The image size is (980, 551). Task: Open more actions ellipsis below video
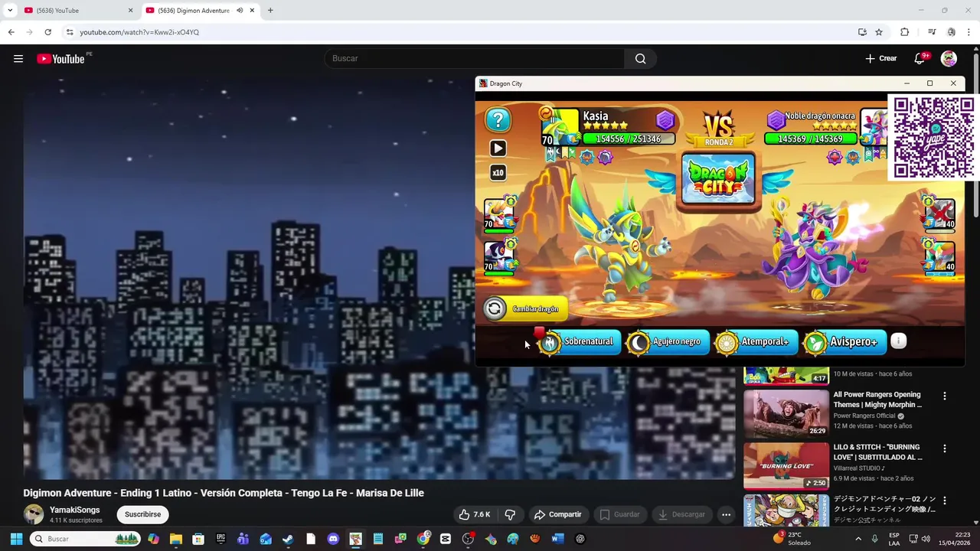pyautogui.click(x=726, y=514)
